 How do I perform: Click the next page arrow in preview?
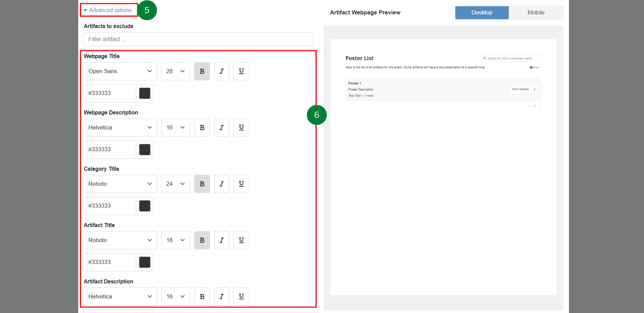pos(540,106)
